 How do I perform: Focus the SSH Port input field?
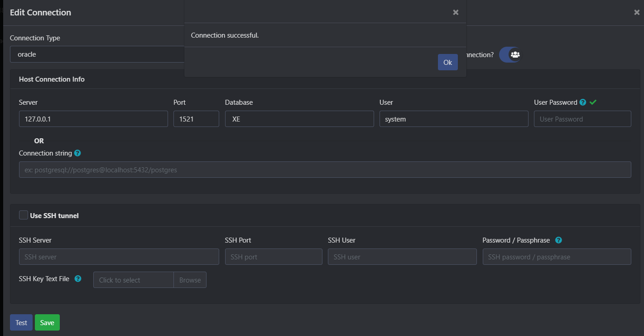tap(274, 257)
